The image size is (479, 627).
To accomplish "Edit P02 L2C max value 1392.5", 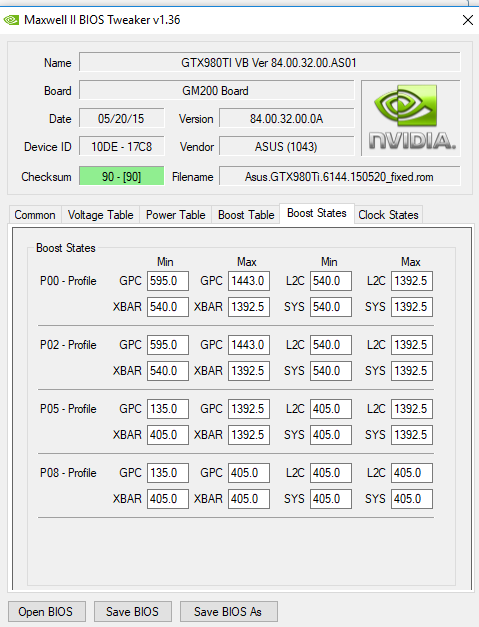I will click(412, 345).
